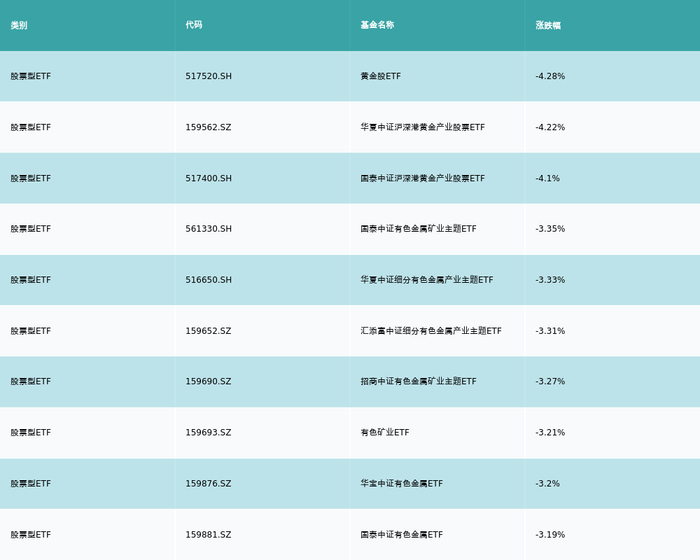This screenshot has width=700, height=560.
Task: Select 国泰中证有色金属ETF in the last row
Action: coord(401,534)
